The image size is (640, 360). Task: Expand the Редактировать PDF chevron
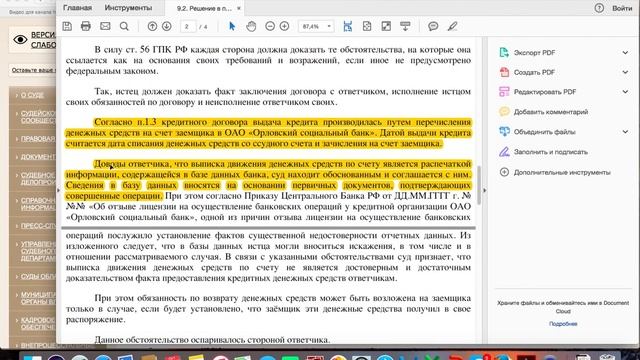tap(625, 92)
